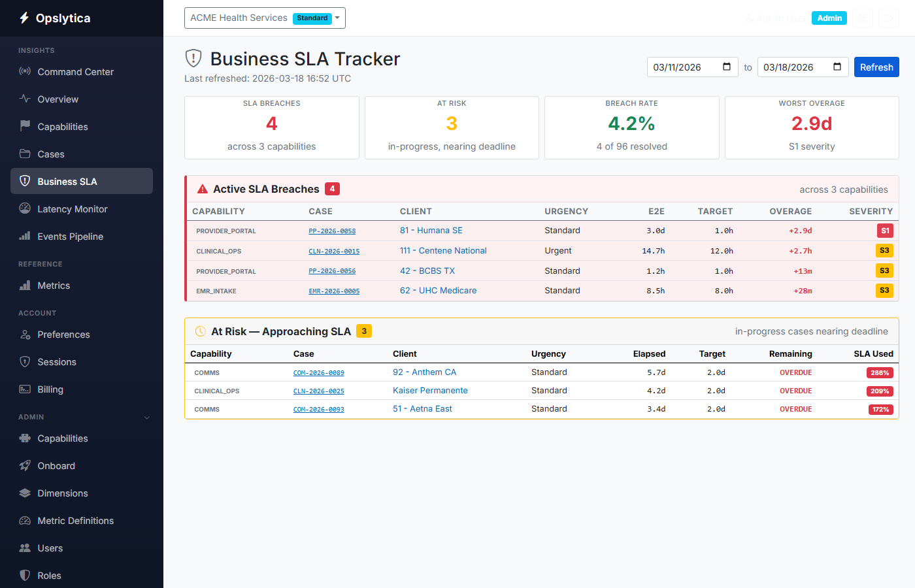Click the Events Pipeline bar-chart icon

click(25, 236)
